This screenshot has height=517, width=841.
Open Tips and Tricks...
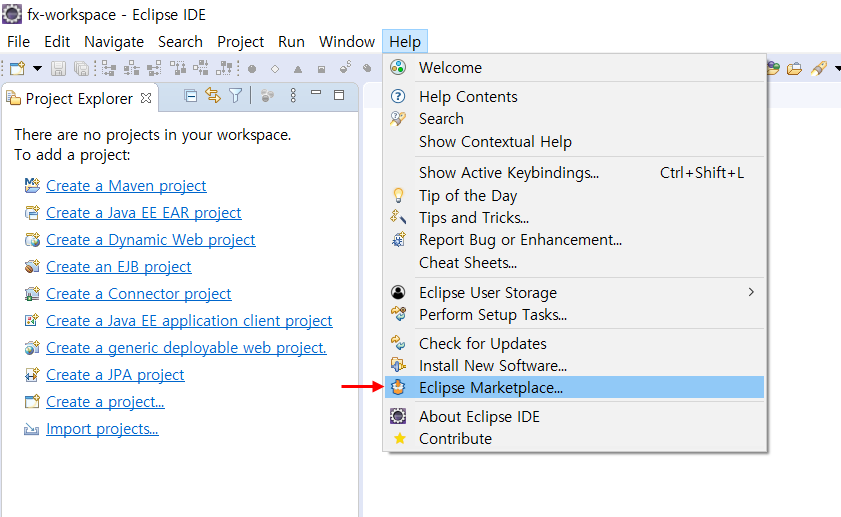[574, 217]
